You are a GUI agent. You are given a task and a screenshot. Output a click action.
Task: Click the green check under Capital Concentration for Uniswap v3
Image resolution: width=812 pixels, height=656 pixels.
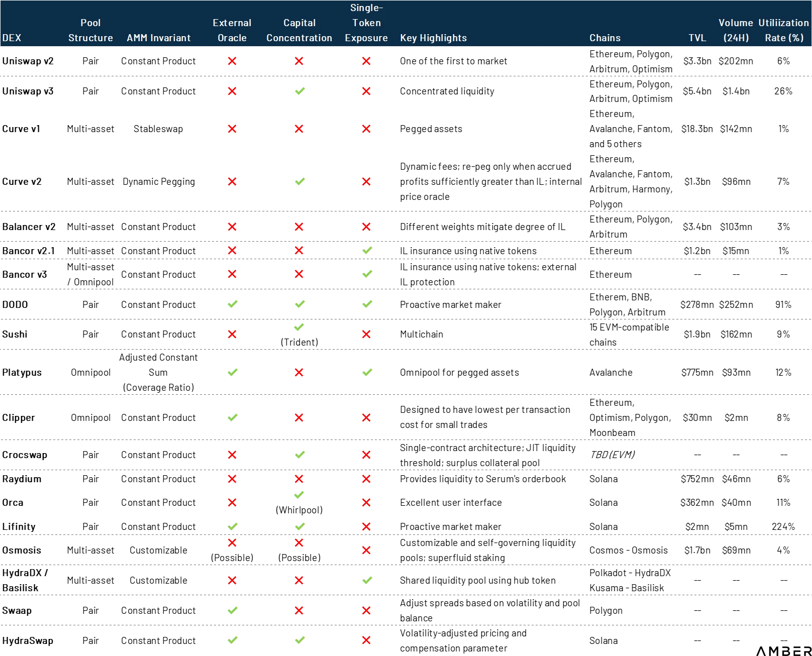(299, 91)
